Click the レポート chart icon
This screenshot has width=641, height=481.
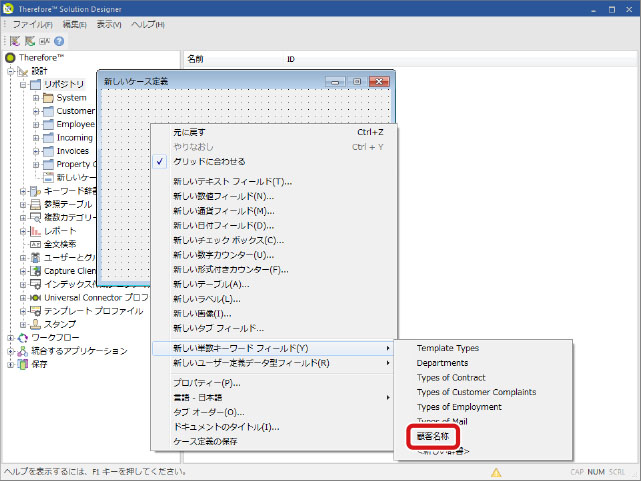tap(35, 230)
